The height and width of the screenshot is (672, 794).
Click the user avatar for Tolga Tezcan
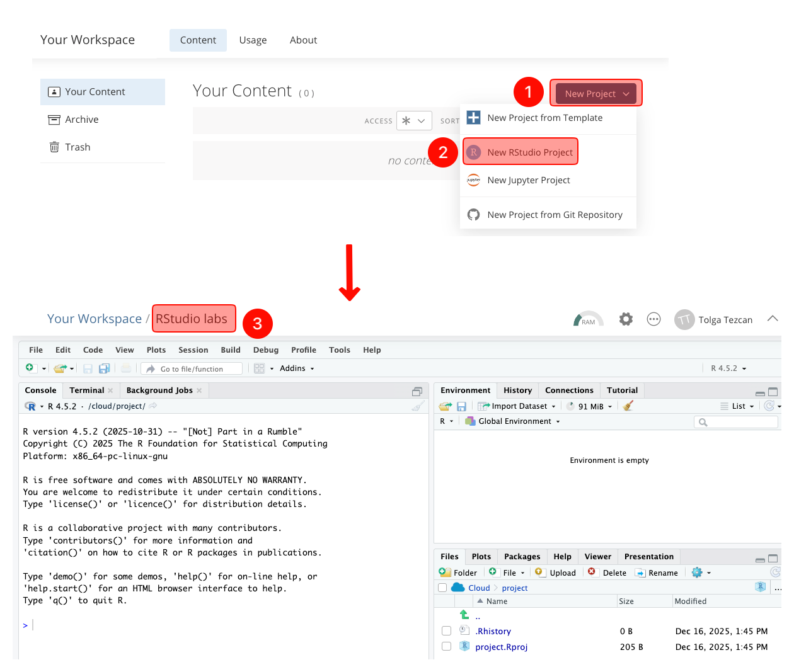click(x=684, y=320)
